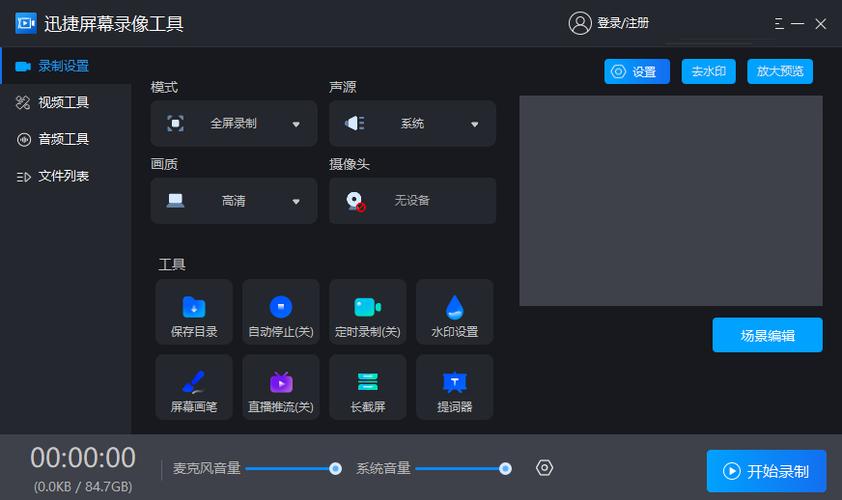
Task: Click the 场景编辑 button
Action: click(767, 335)
